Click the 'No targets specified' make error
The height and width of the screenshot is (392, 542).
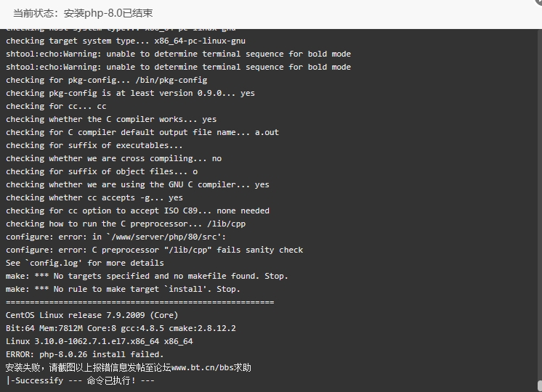coord(147,277)
